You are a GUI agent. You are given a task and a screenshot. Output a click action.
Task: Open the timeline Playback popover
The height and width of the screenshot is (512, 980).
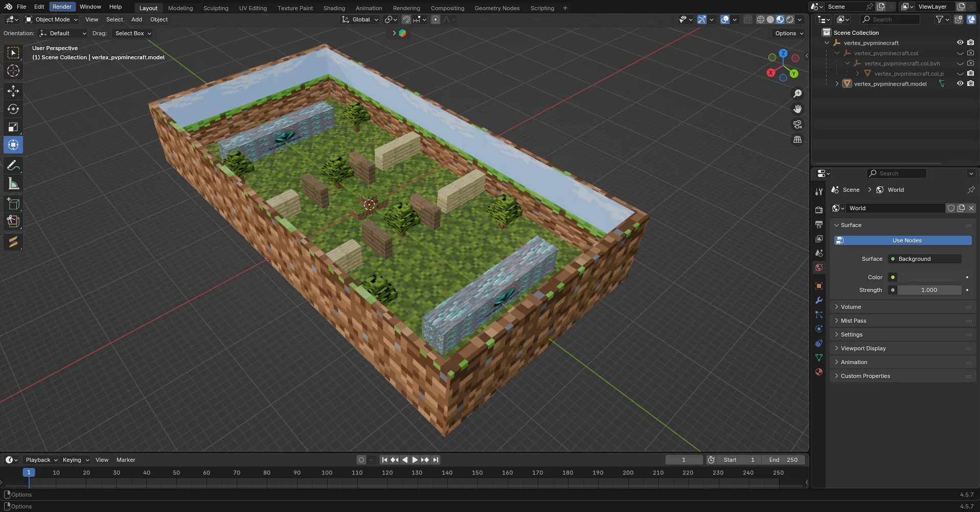(x=41, y=460)
